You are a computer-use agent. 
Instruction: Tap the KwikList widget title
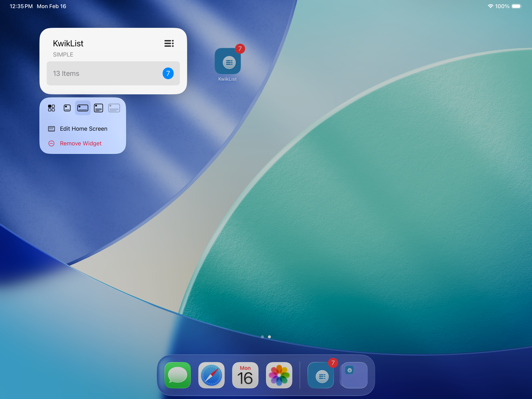click(x=68, y=43)
